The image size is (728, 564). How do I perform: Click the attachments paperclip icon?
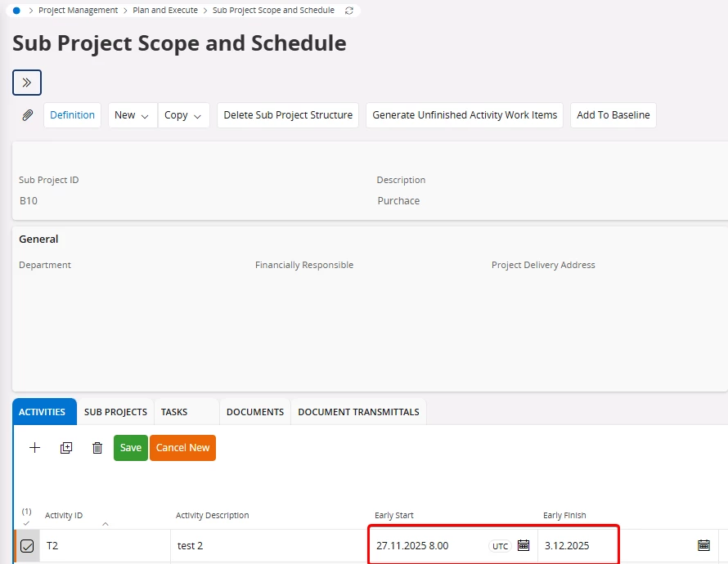(27, 115)
